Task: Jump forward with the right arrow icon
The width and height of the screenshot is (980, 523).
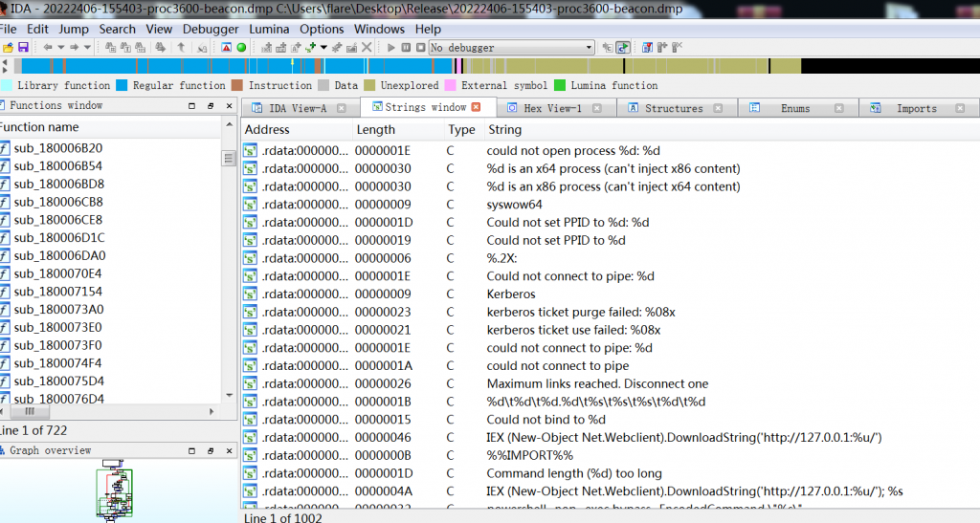Action: 74,48
